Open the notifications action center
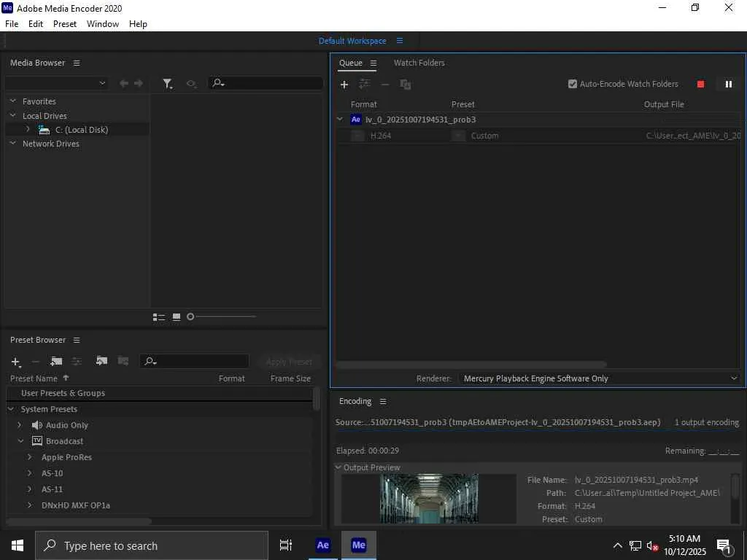 click(x=724, y=546)
